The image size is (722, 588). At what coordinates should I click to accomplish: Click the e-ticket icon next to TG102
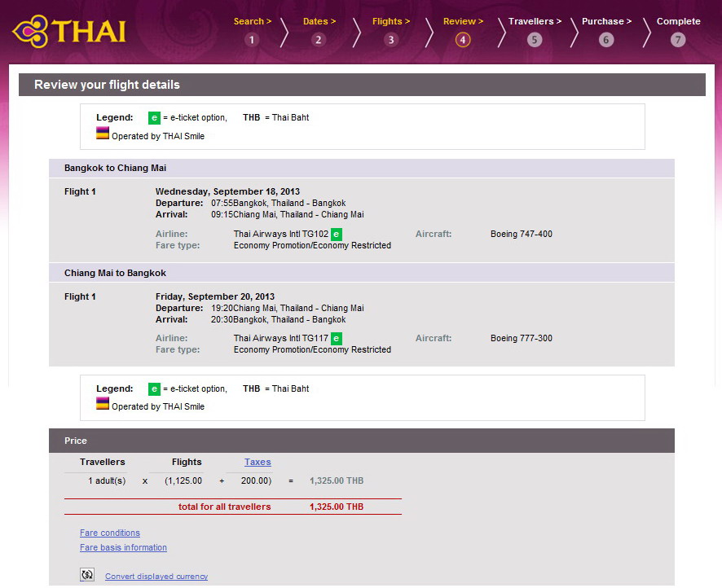pyautogui.click(x=336, y=235)
